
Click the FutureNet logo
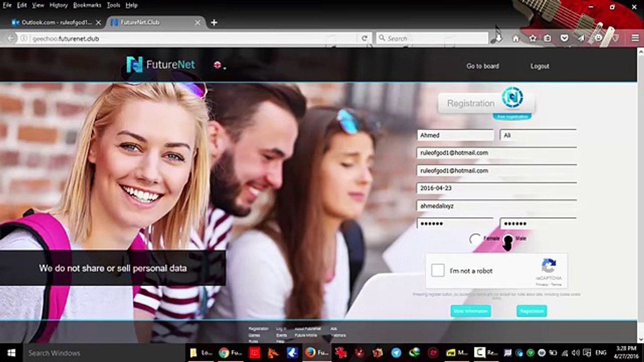(160, 64)
